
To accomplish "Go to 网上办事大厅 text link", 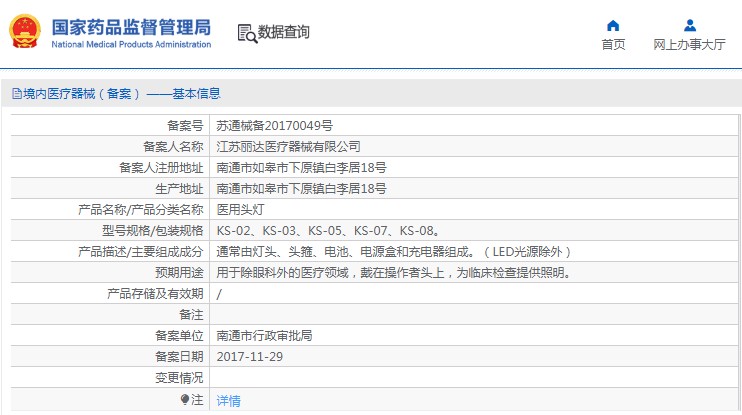I will [689, 45].
